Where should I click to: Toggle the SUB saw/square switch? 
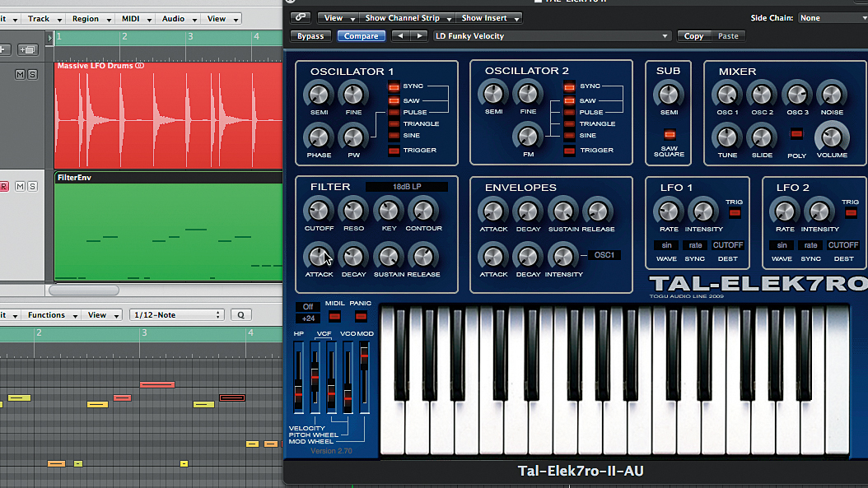pos(670,134)
